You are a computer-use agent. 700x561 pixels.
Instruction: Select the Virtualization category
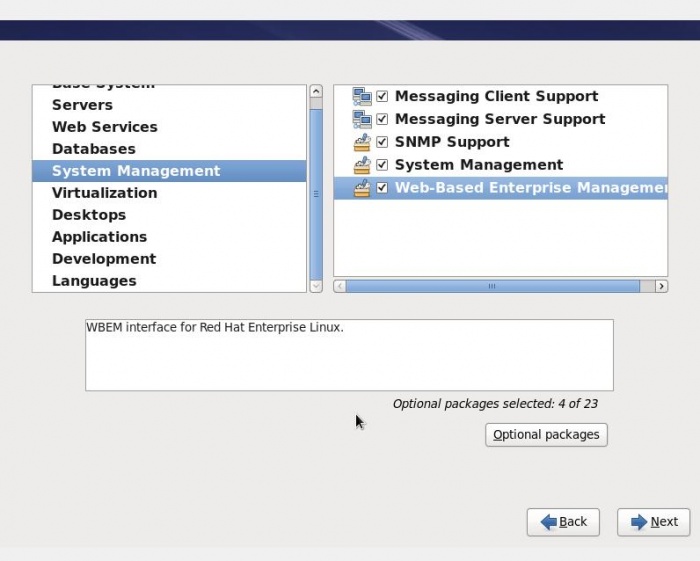tap(169, 193)
